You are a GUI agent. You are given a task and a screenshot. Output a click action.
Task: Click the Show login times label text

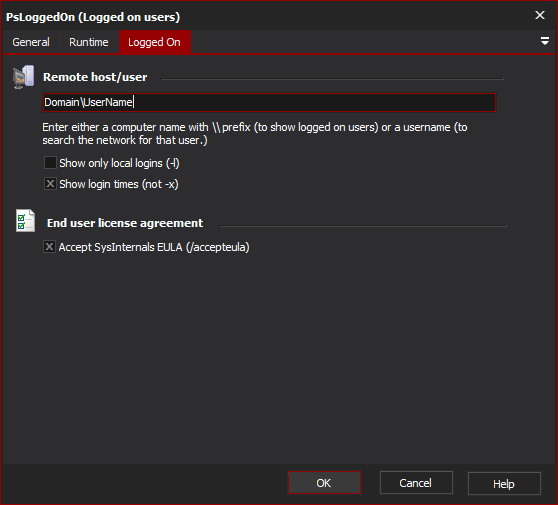[119, 184]
